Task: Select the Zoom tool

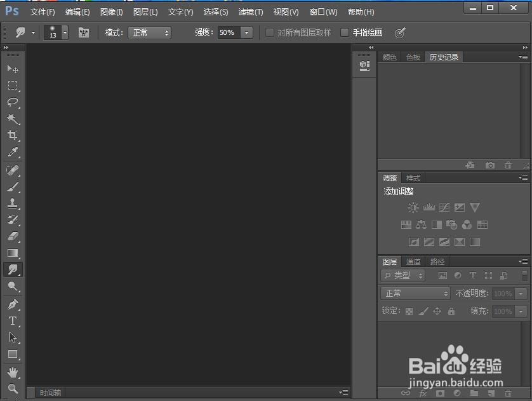Action: (x=13, y=388)
